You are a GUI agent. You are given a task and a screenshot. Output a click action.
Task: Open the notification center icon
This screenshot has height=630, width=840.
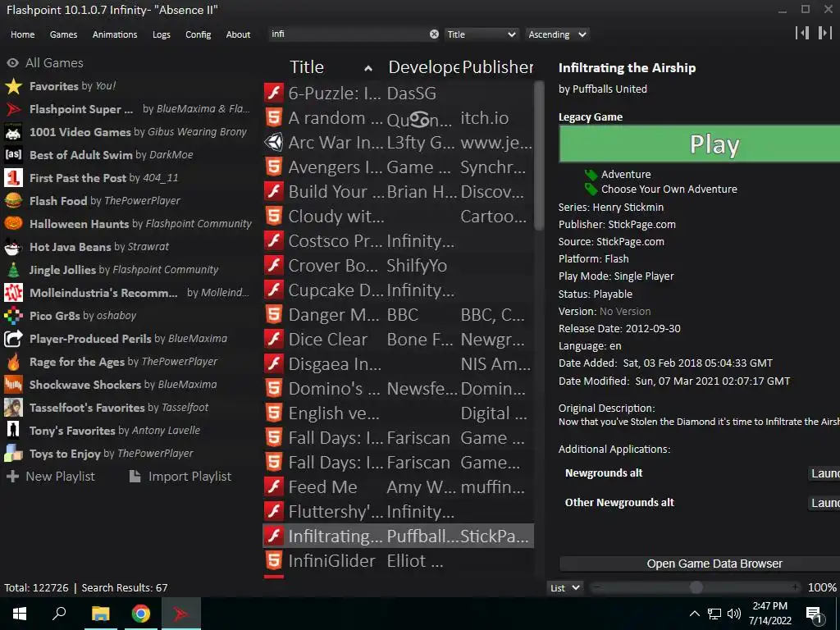tap(815, 614)
